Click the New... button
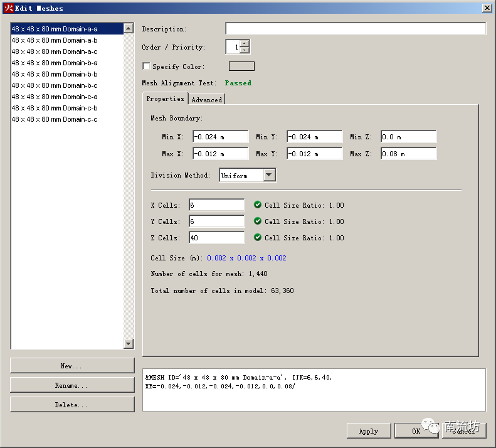Viewport: 496px width, 448px height. [72, 366]
